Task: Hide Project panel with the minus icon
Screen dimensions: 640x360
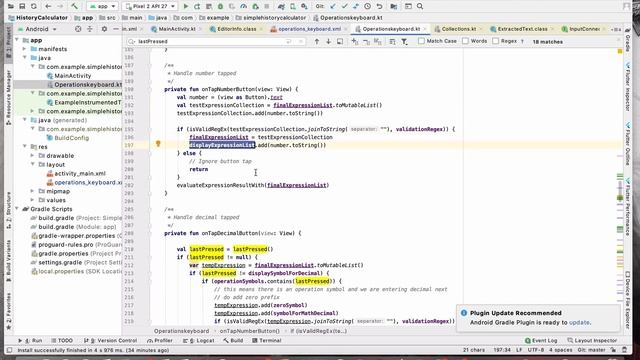Action: point(116,29)
